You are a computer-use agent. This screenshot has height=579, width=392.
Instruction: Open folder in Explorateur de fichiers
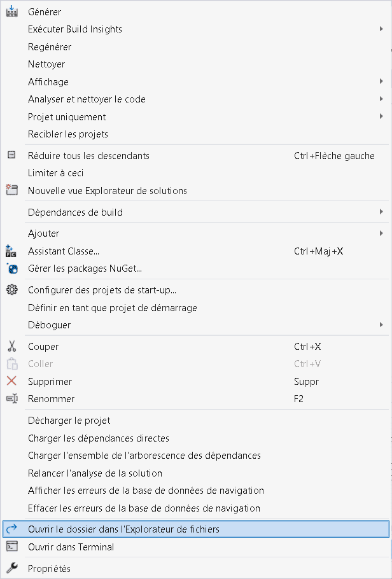[x=196, y=529]
